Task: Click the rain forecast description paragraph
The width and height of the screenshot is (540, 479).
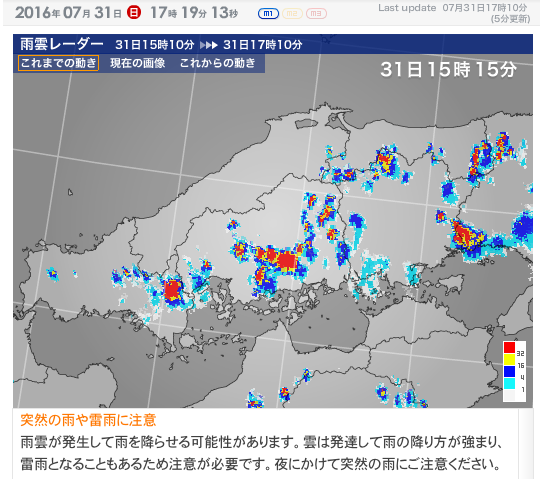Action: pos(261,453)
